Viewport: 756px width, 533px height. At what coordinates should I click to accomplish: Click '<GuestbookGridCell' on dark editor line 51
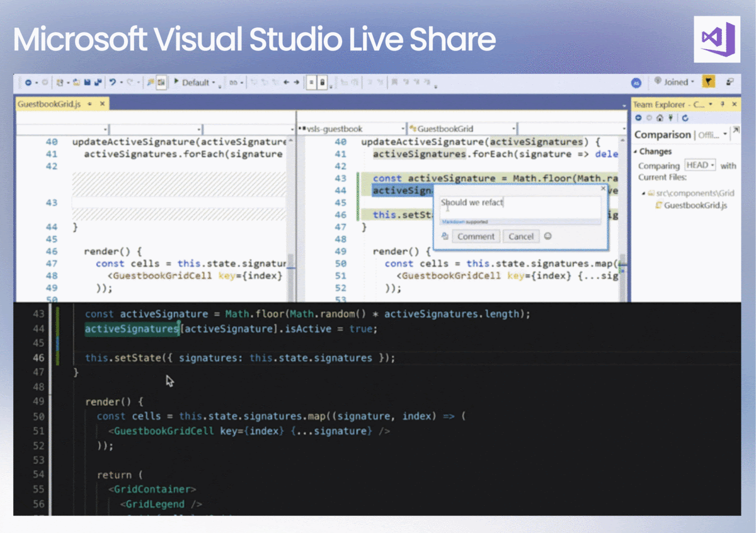[161, 431]
